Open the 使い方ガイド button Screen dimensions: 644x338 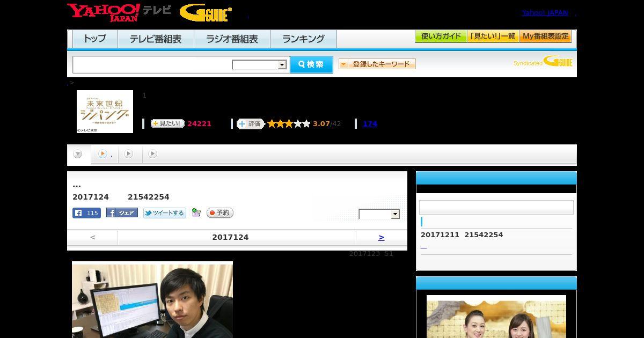click(x=441, y=36)
